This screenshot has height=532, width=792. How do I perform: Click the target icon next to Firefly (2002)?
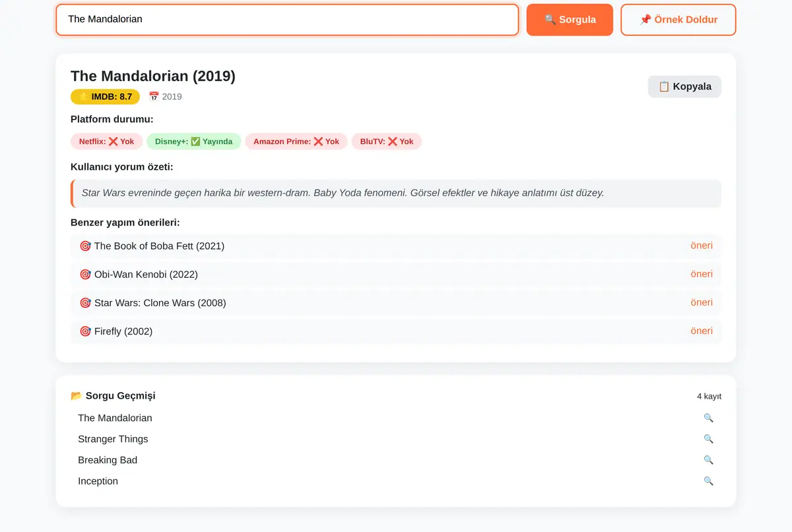coord(85,331)
